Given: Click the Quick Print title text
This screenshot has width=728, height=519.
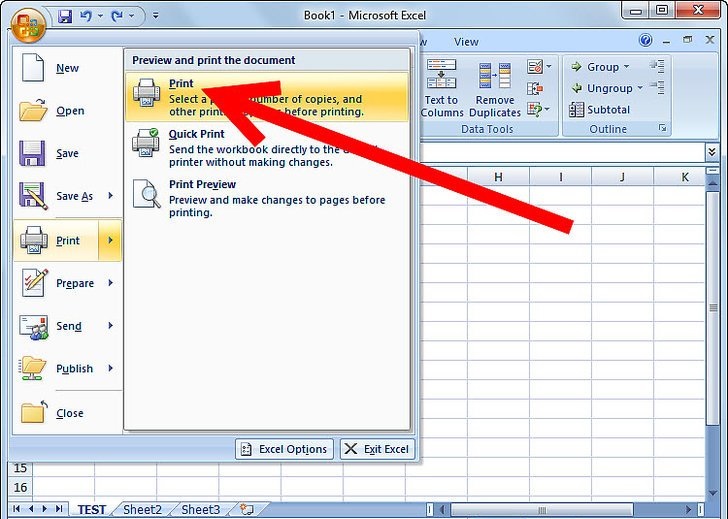Looking at the screenshot, I should coord(196,134).
